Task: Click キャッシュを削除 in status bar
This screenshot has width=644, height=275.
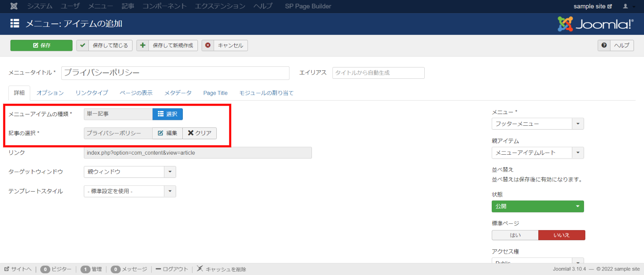Action: coord(221,269)
